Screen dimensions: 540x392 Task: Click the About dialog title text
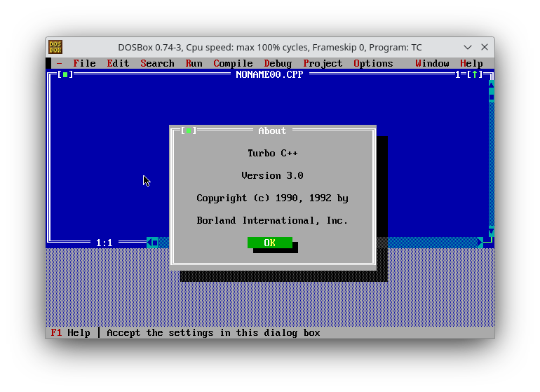click(272, 130)
